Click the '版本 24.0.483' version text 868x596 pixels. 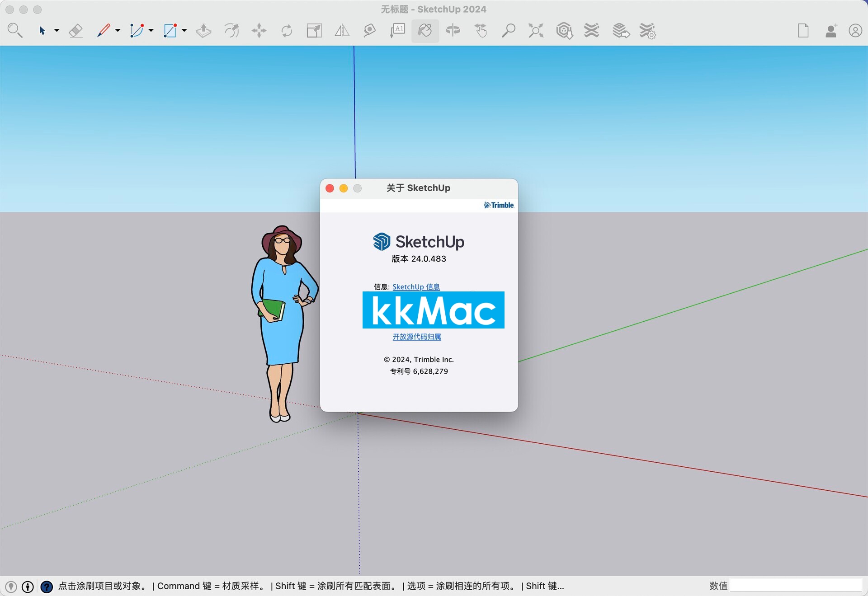pos(419,259)
